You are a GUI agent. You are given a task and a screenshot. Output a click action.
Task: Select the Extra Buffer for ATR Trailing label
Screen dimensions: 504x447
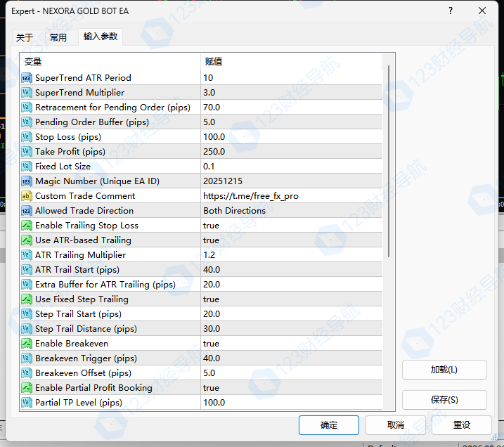[105, 285]
